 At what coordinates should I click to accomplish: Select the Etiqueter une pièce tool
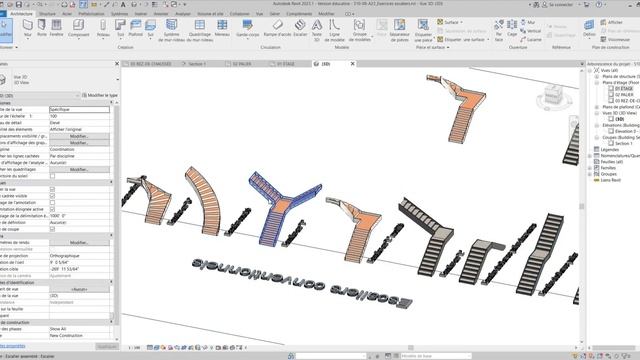423,31
